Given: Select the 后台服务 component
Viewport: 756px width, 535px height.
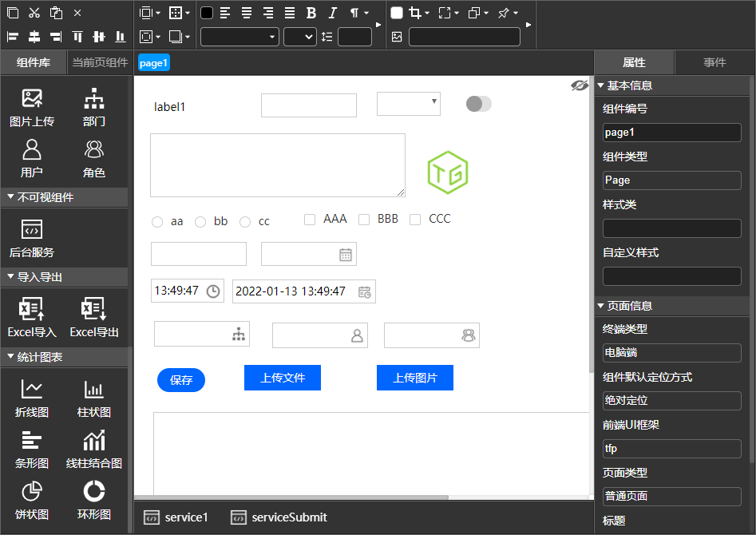Looking at the screenshot, I should [x=32, y=238].
